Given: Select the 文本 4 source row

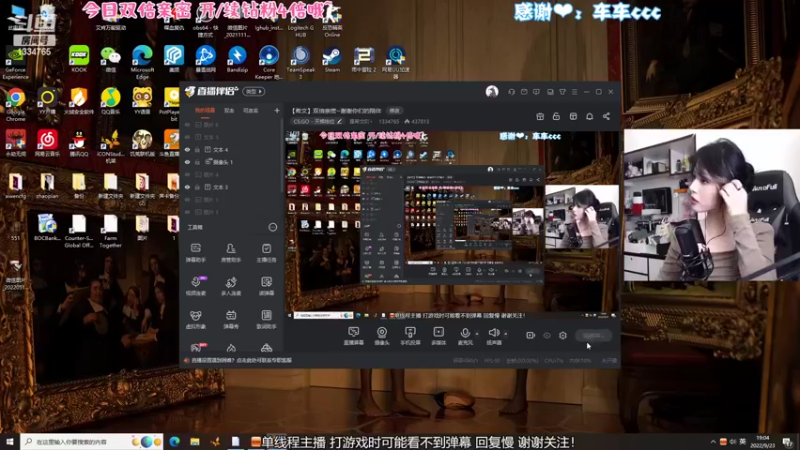Looking at the screenshot, I should [x=231, y=149].
